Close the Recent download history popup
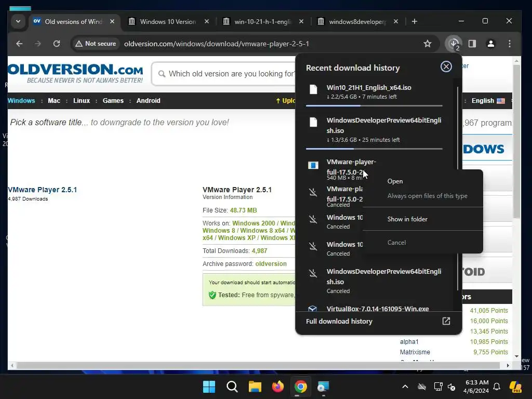This screenshot has width=532, height=399. [x=446, y=66]
